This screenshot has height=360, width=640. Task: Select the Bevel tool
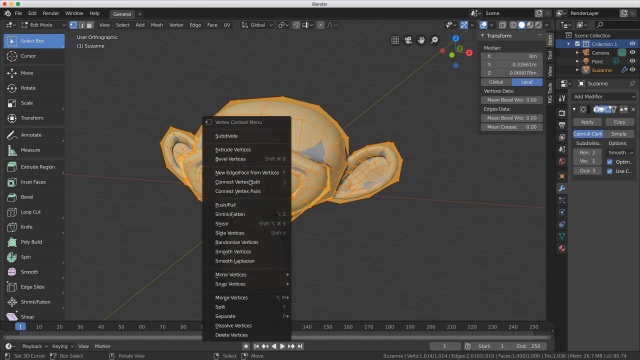click(x=34, y=197)
